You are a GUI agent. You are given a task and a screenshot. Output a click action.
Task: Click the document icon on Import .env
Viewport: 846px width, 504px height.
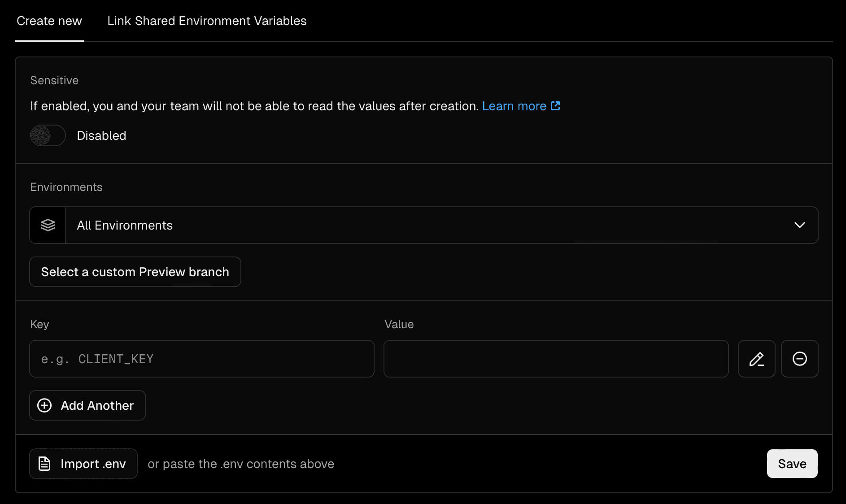pyautogui.click(x=45, y=464)
